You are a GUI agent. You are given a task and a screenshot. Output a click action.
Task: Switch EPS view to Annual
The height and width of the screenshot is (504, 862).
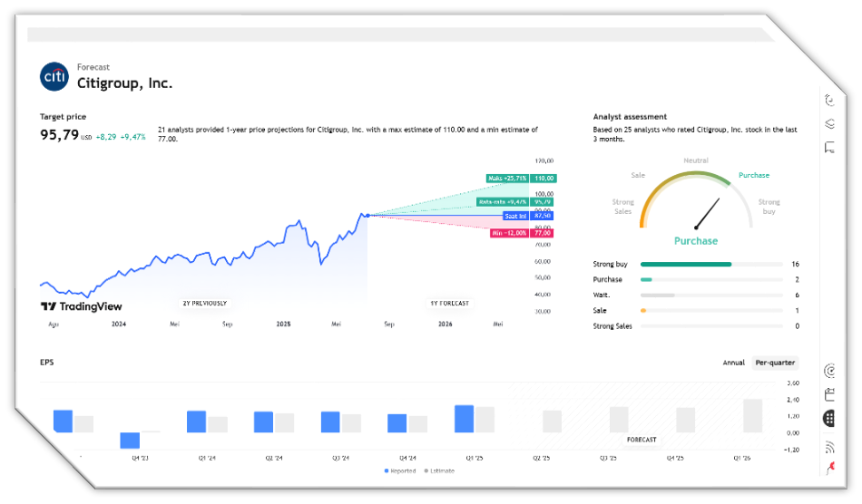(733, 363)
